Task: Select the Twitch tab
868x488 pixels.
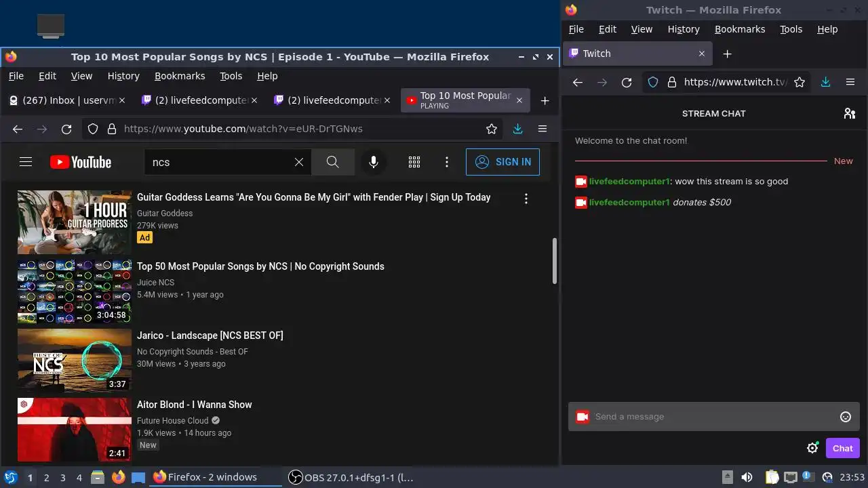Action: click(x=637, y=54)
